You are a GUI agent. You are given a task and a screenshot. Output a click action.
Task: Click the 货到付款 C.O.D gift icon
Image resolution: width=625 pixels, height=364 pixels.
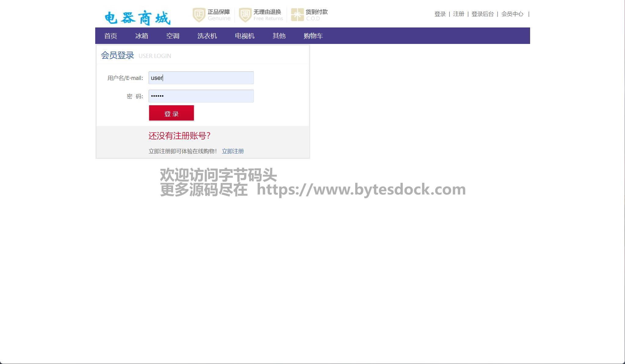tap(297, 15)
